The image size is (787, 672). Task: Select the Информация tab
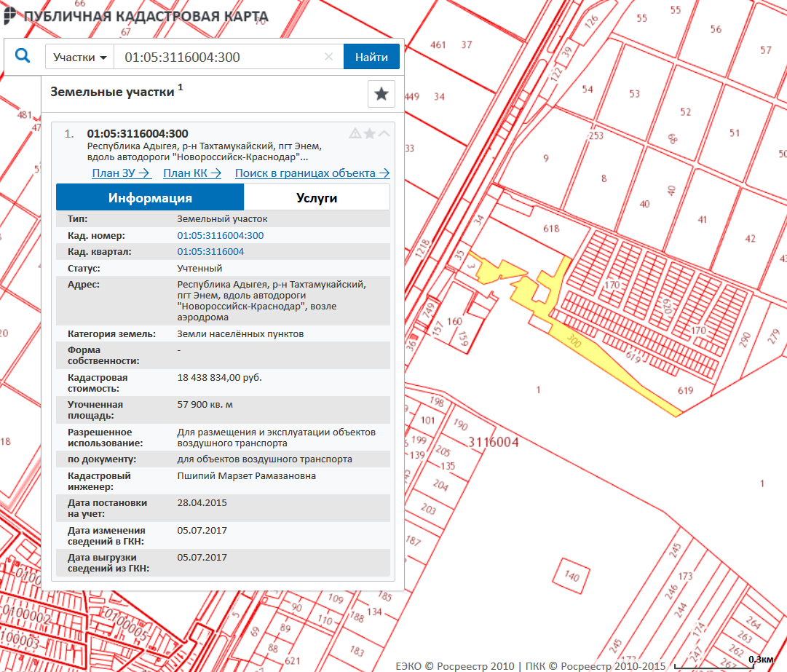(x=150, y=197)
